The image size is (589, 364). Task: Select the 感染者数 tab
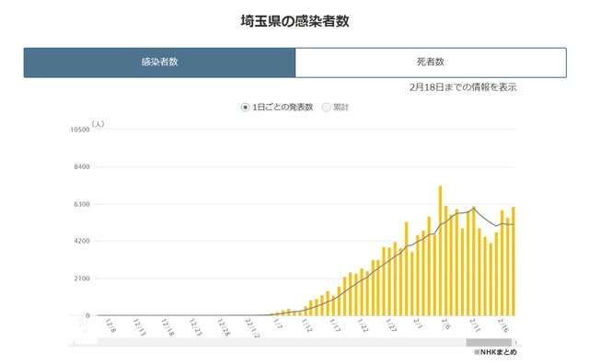pyautogui.click(x=159, y=63)
